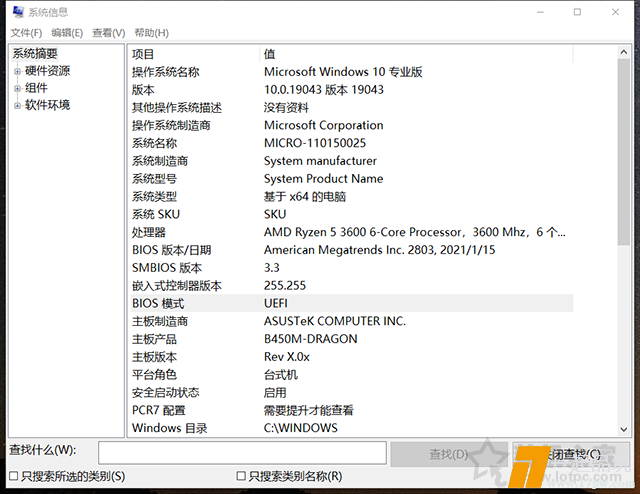The width and height of the screenshot is (640, 494).
Task: Select the PCR7 配置 row
Action: [351, 410]
